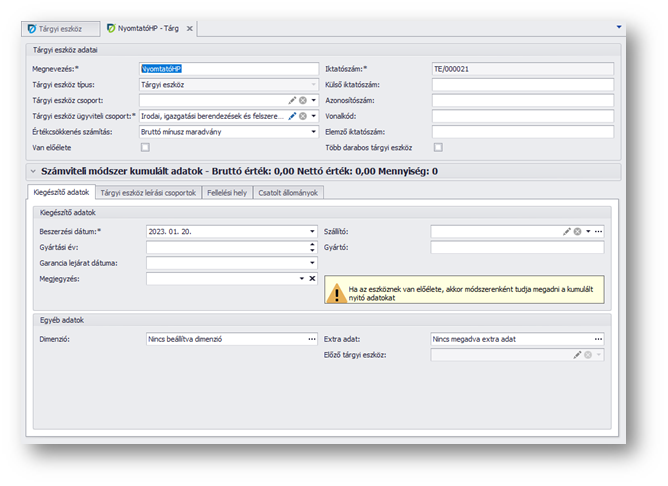The image size is (668, 486).
Task: Switch to Tárgyi eszköz leírási csoportok tab
Action: (x=149, y=193)
